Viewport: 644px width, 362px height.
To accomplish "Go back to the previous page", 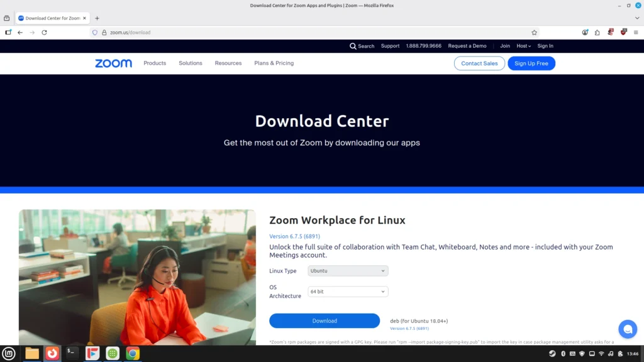I will (x=19, y=32).
